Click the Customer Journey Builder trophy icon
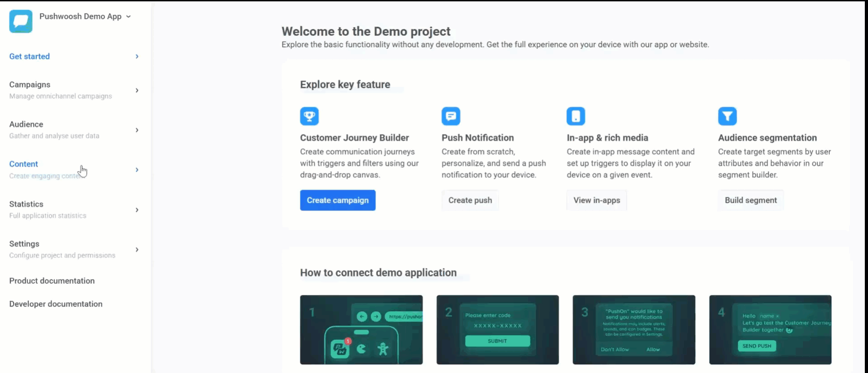This screenshot has width=868, height=373. coord(309,116)
